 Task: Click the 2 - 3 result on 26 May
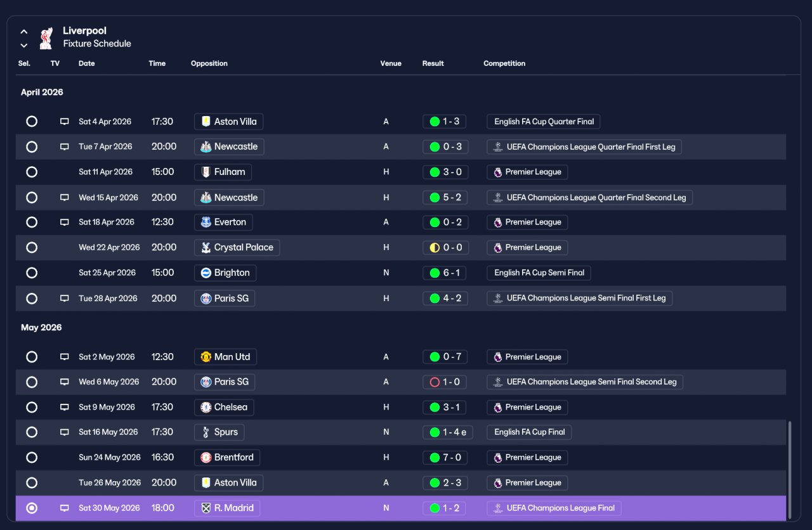click(x=445, y=482)
